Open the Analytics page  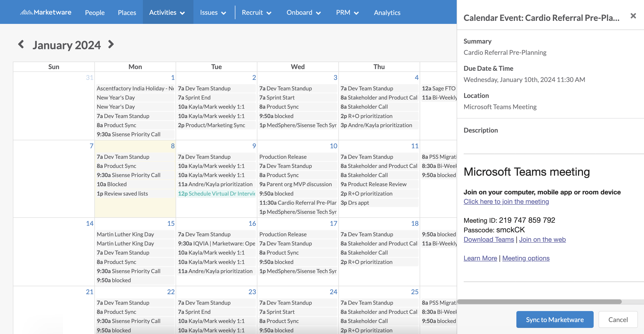tap(387, 12)
